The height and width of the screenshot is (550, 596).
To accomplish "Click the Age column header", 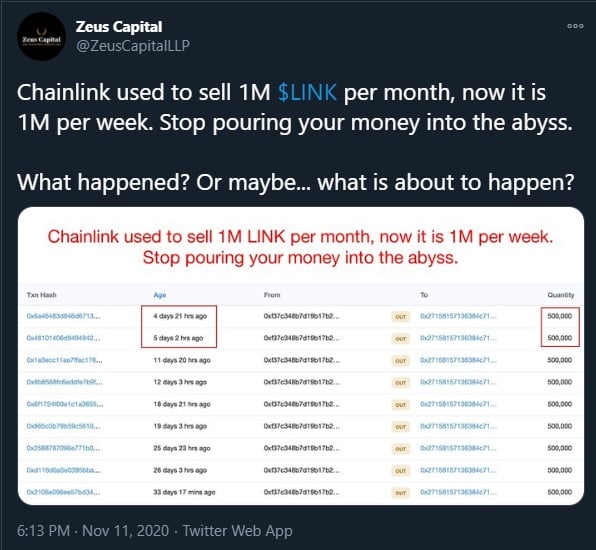I will pyautogui.click(x=160, y=295).
